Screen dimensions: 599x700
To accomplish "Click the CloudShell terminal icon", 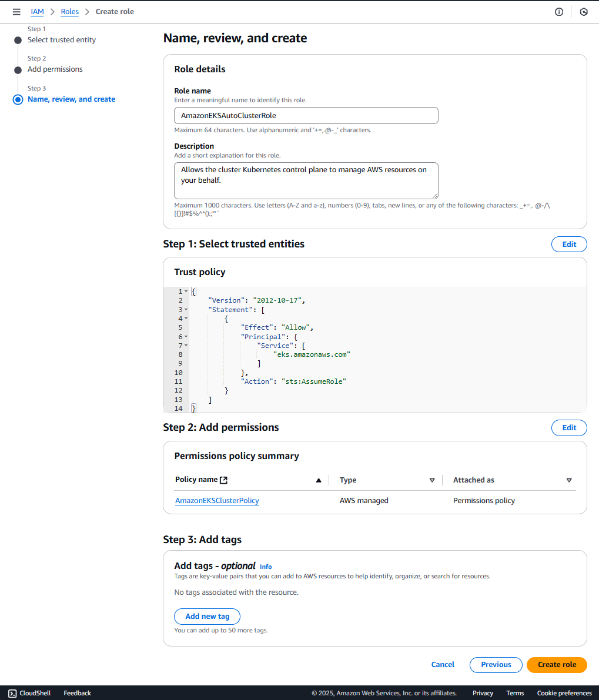I will 12,694.
